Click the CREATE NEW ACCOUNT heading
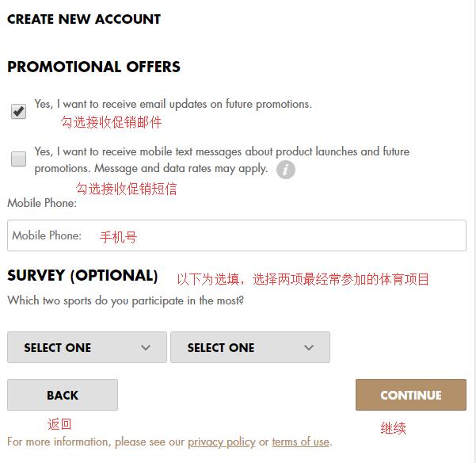Screen dimensions: 476x463 tap(84, 19)
